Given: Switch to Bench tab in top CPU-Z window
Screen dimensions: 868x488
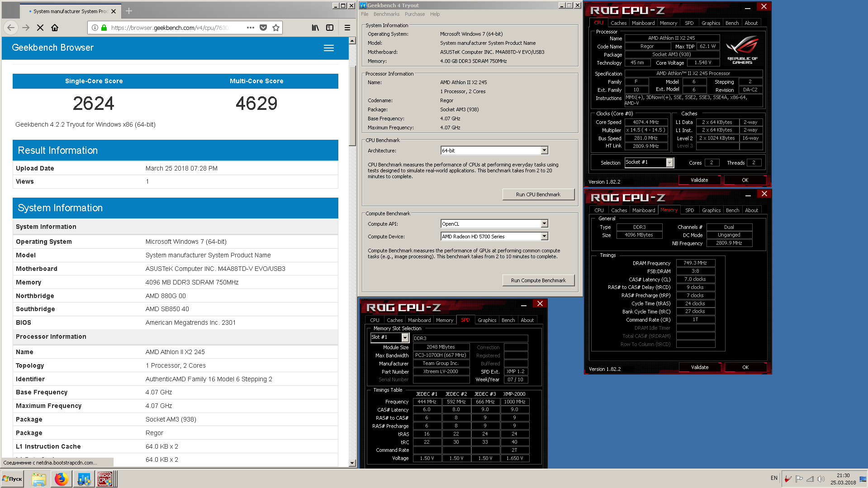Looking at the screenshot, I should (732, 23).
